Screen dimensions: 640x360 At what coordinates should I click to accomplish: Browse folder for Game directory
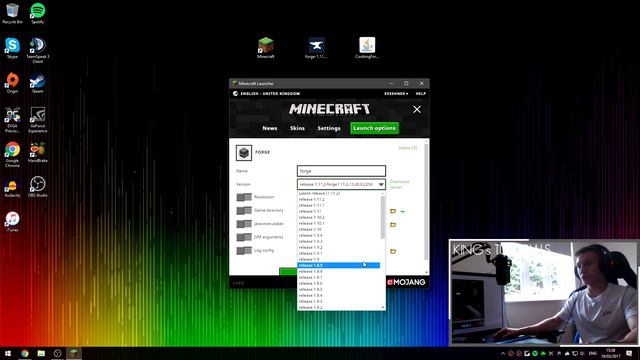[393, 211]
